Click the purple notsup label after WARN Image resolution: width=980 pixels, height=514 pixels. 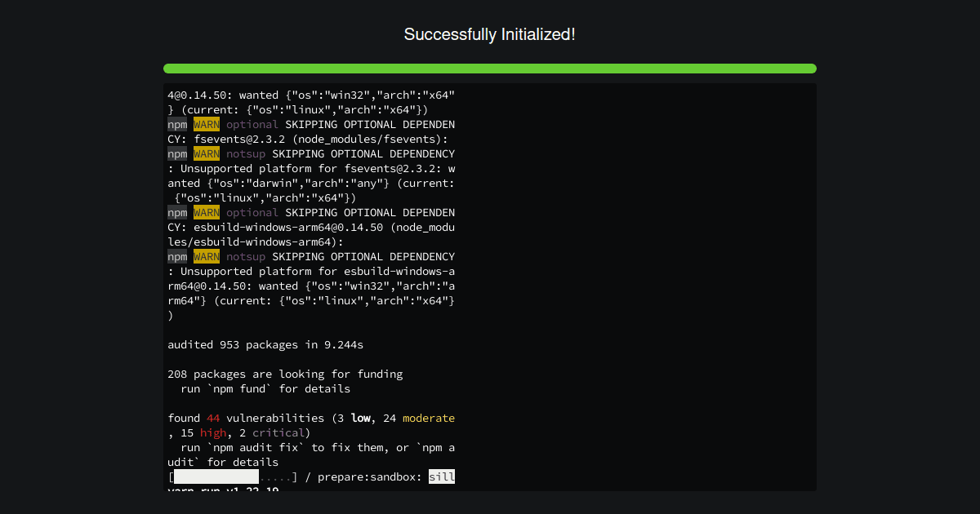246,153
